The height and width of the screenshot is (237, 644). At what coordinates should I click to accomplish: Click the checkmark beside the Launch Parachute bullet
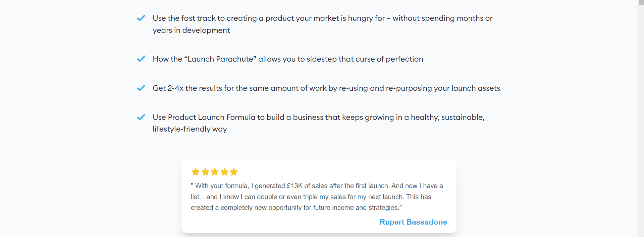click(x=141, y=59)
